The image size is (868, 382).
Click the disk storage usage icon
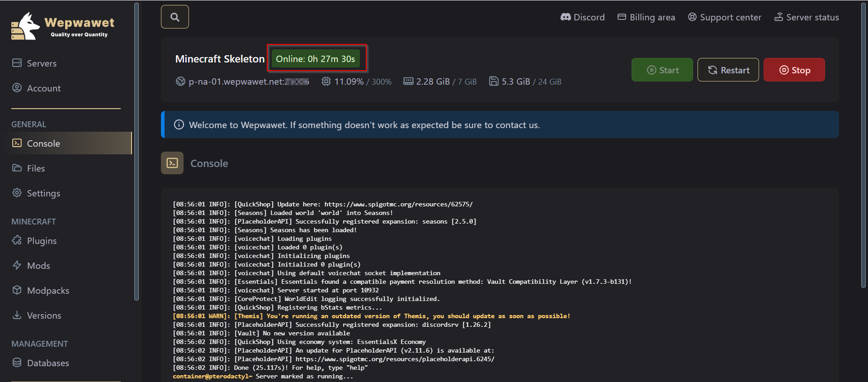click(x=494, y=81)
